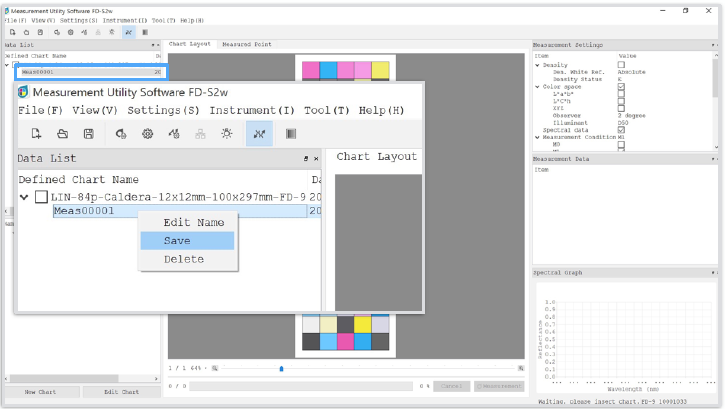Click the Edit Chart button
725x409 pixels.
121,392
